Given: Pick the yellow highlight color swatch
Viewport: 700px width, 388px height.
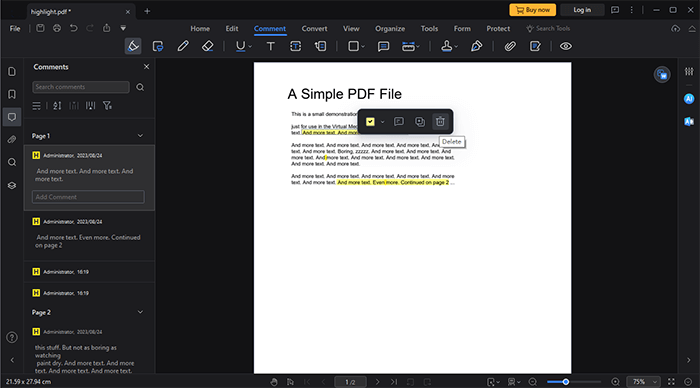Looking at the screenshot, I should pyautogui.click(x=370, y=121).
